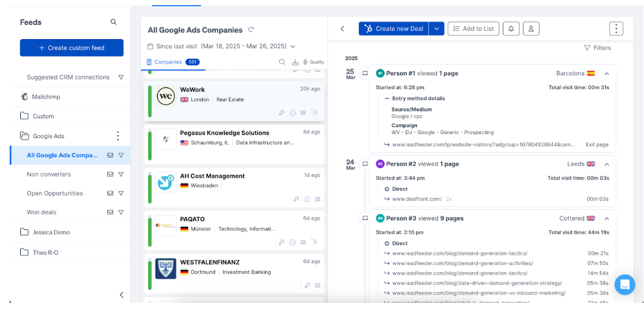Switch to the Companies tab
This screenshot has height=315, width=644.
(x=173, y=62)
